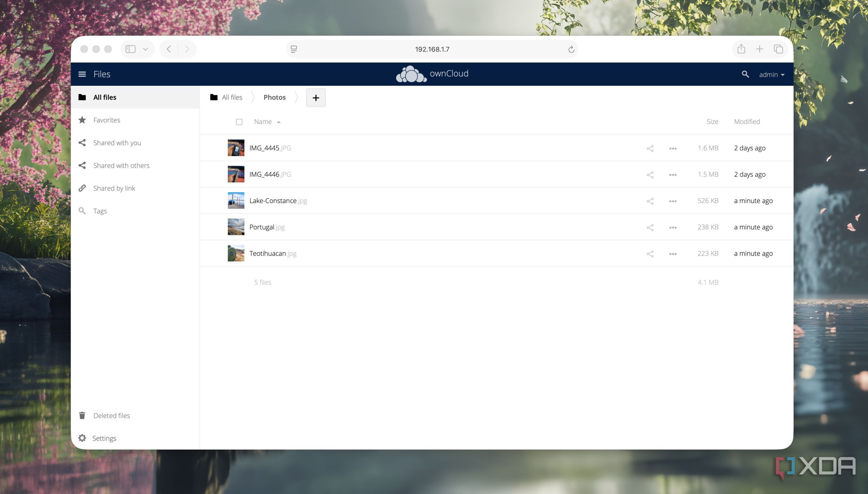Open Shared with you section
Screen dimensions: 868x494
pyautogui.click(x=135, y=143)
